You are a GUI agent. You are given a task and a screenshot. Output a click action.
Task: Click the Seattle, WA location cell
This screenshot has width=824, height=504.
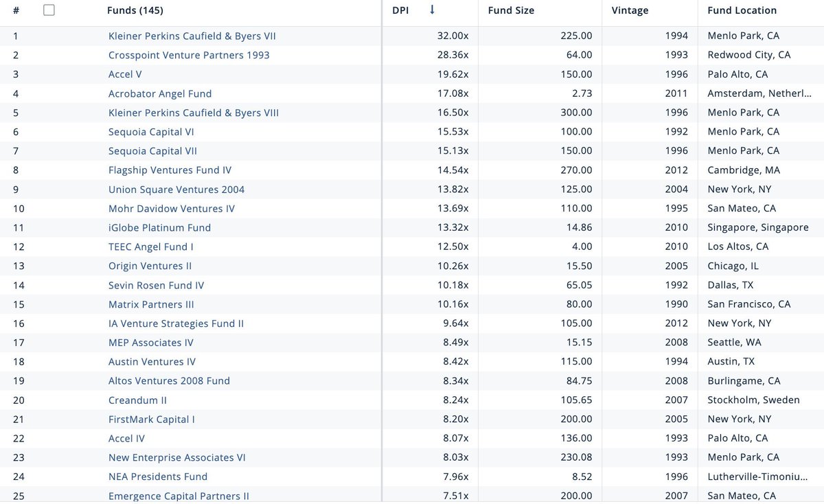click(x=734, y=343)
